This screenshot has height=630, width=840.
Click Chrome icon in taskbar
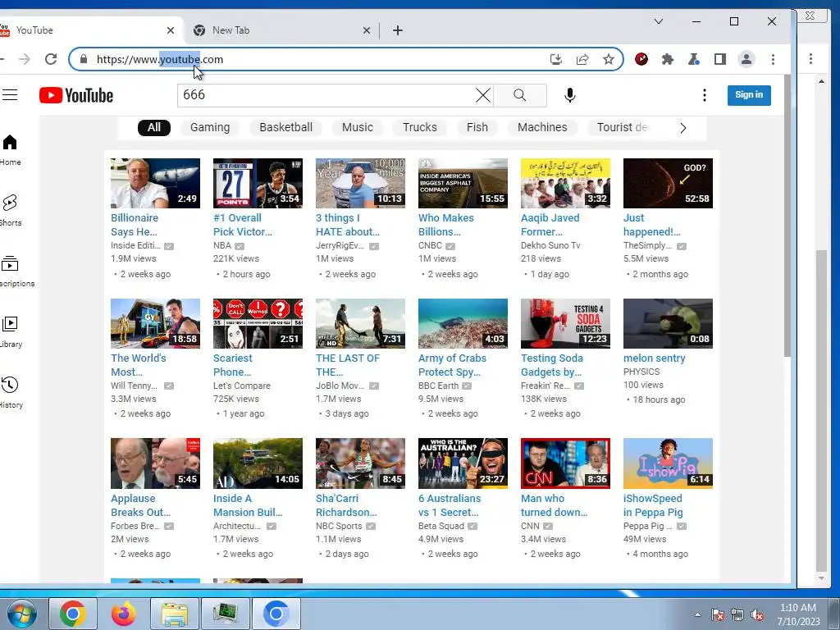(72, 614)
